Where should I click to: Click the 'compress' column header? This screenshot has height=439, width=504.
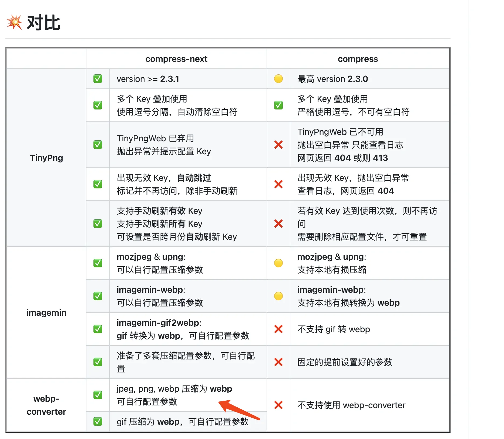coord(358,59)
